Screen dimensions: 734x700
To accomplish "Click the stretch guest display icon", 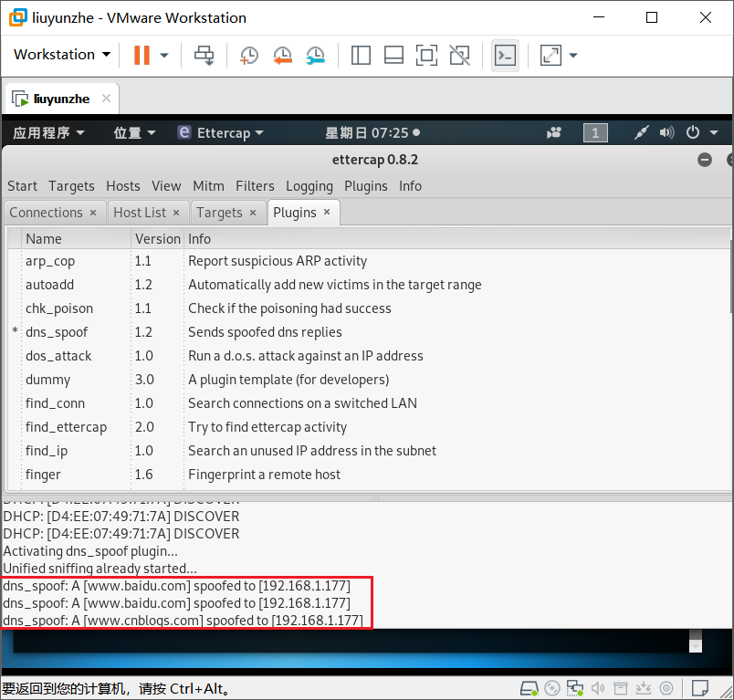I will pos(550,55).
